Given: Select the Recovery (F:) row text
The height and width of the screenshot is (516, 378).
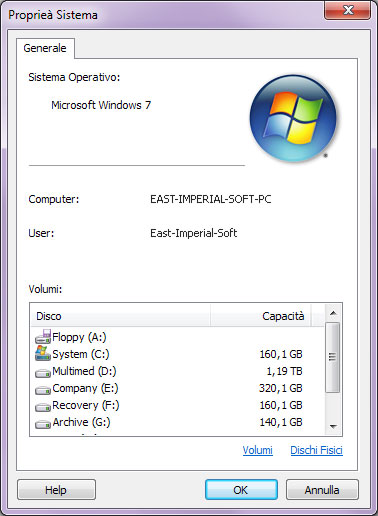Looking at the screenshot, I should click(x=86, y=405).
